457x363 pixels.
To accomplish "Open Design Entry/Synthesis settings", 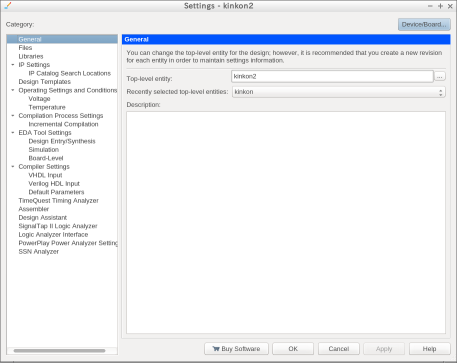I will pyautogui.click(x=62, y=141).
